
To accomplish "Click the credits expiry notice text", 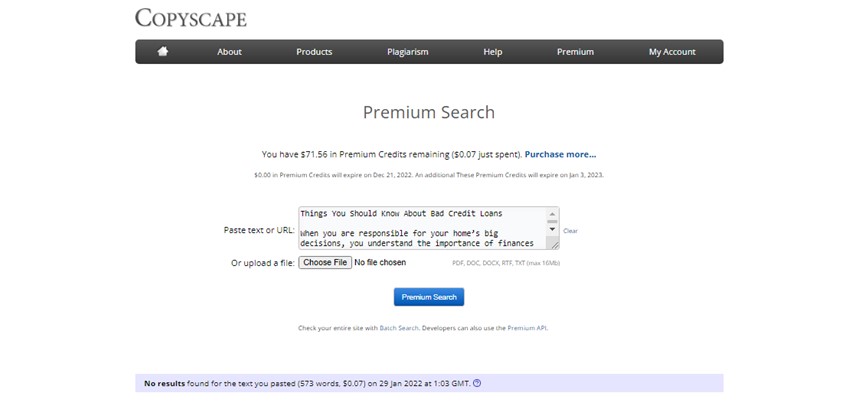I will point(429,175).
